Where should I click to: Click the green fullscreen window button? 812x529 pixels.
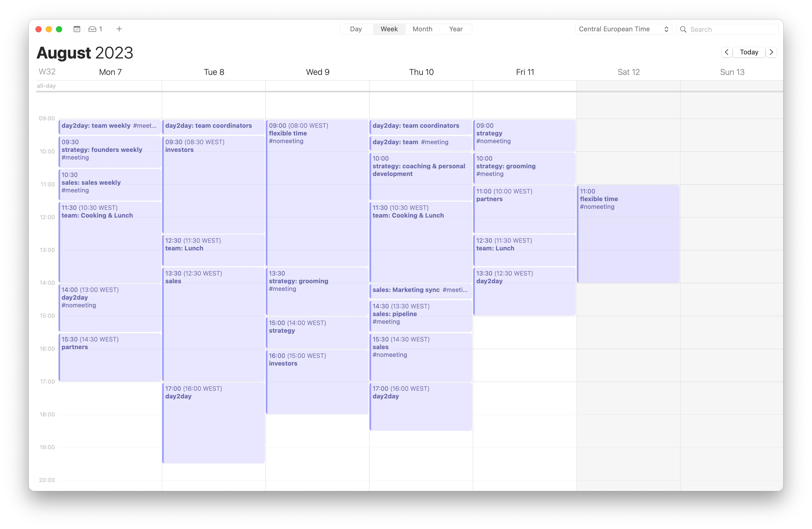pyautogui.click(x=59, y=29)
